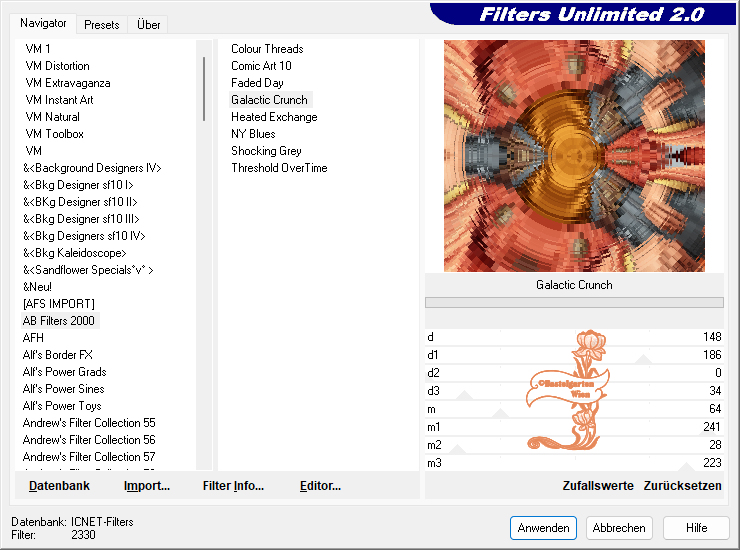740x550 pixels.
Task: Open the Über tab
Action: (x=149, y=25)
